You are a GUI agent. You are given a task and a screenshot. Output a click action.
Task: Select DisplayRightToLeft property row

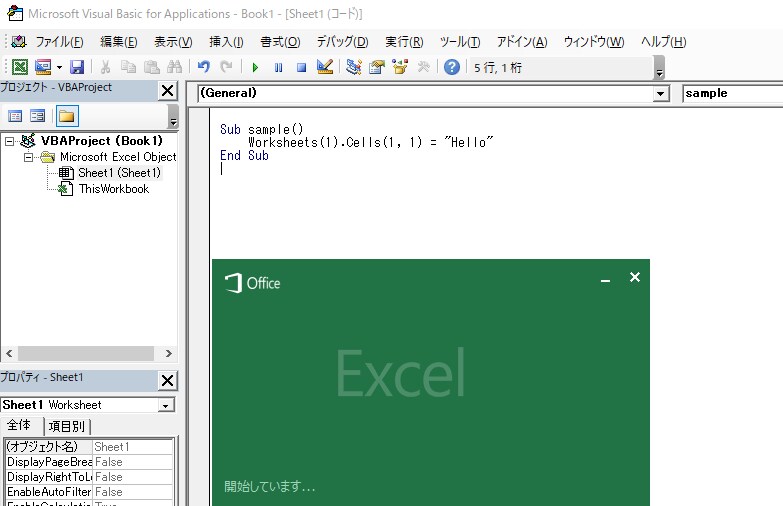point(89,477)
